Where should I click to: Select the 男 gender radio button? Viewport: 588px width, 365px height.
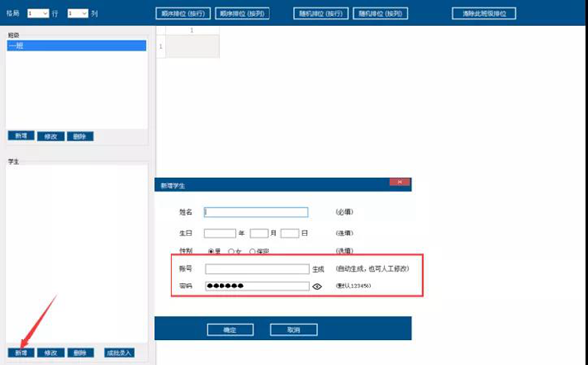211,251
